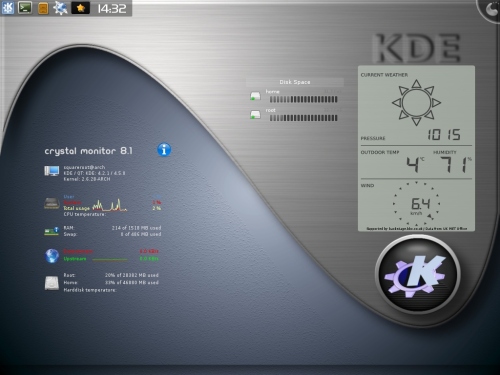The image size is (500, 375).
Task: Click the computer icon in crystal monitor
Action: click(x=52, y=171)
